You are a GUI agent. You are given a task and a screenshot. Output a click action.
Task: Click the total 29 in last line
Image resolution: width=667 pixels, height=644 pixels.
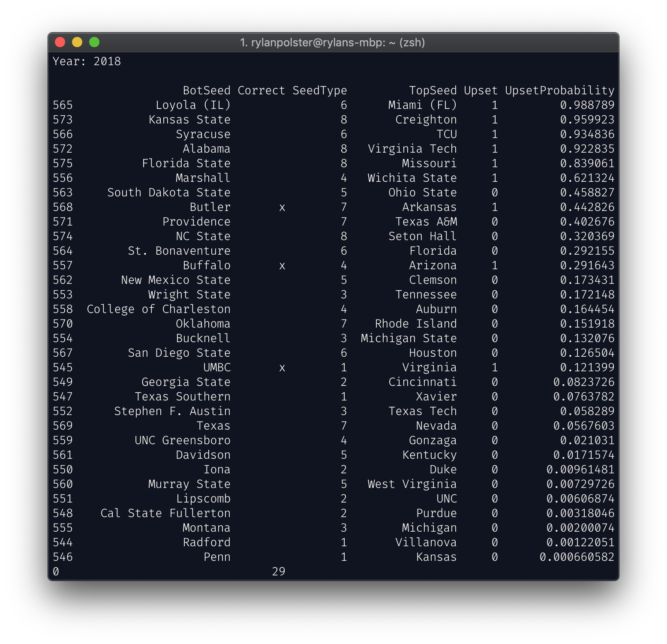tap(279, 572)
